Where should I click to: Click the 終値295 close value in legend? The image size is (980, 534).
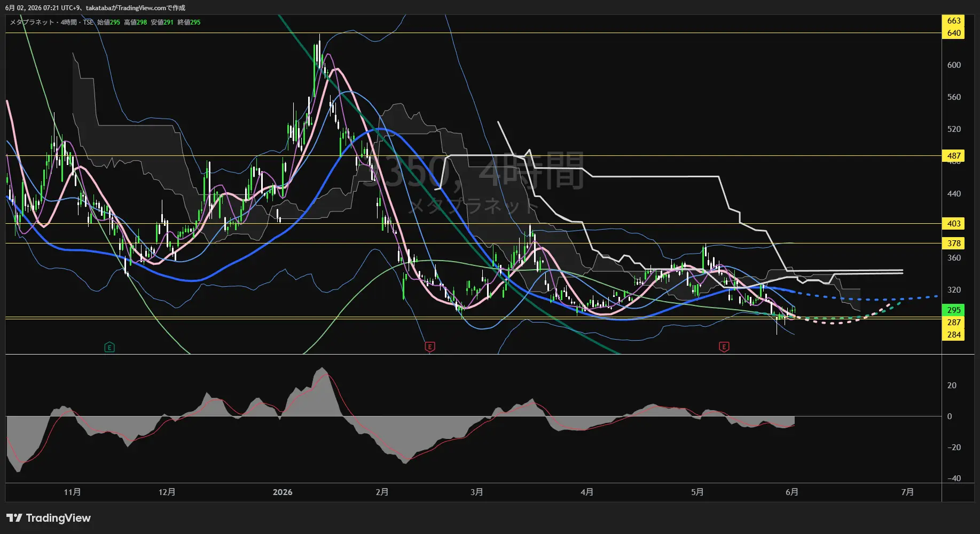[189, 22]
